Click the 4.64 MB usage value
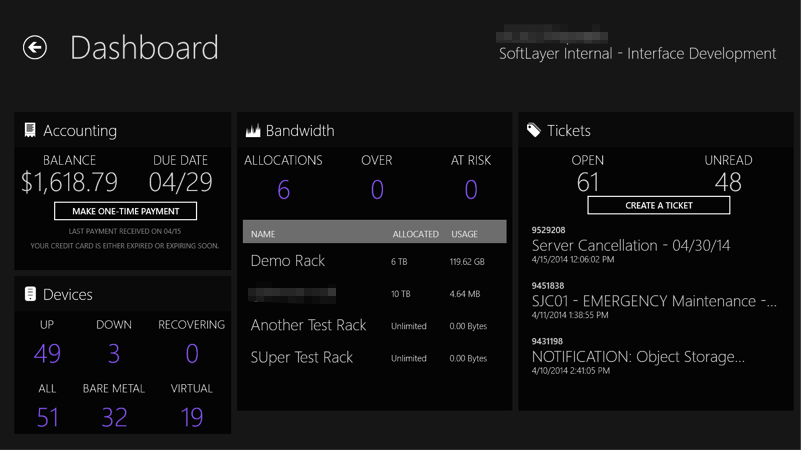The image size is (801, 450). coord(464,294)
